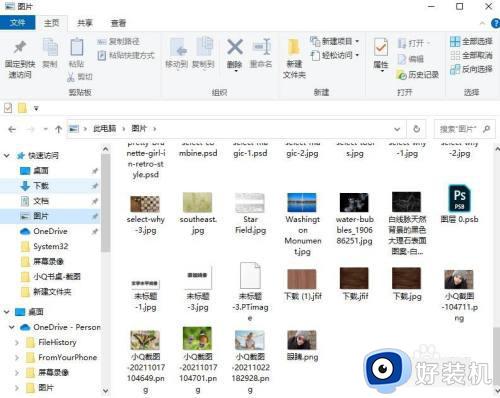The width and height of the screenshot is (500, 398).
Task: Open History in ribbon
Action: [x=417, y=75]
